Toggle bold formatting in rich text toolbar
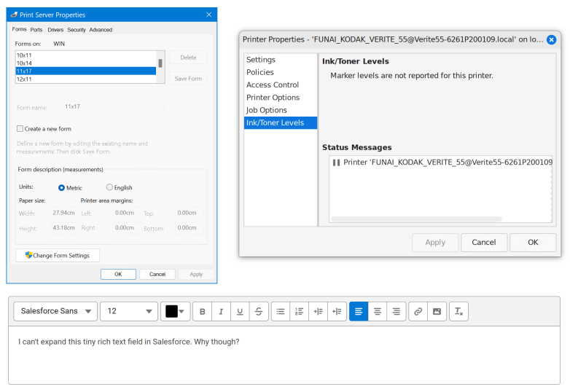570x392 pixels. [203, 311]
